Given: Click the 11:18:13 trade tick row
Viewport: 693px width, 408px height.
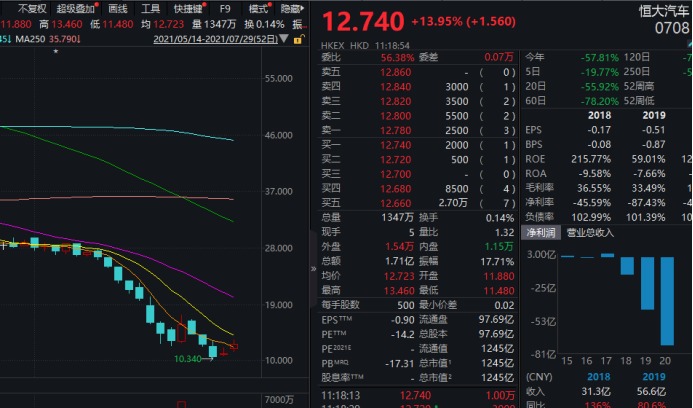Looking at the screenshot, I should (418, 395).
